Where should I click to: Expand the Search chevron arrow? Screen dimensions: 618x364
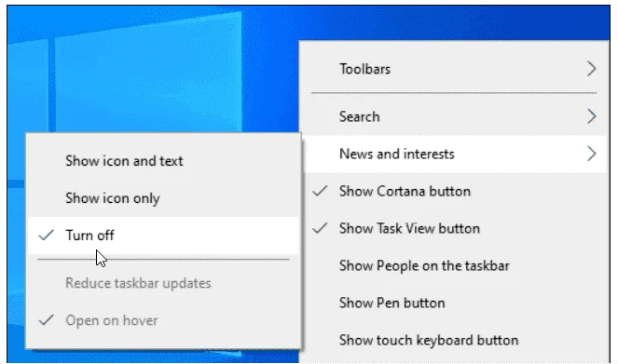click(591, 116)
